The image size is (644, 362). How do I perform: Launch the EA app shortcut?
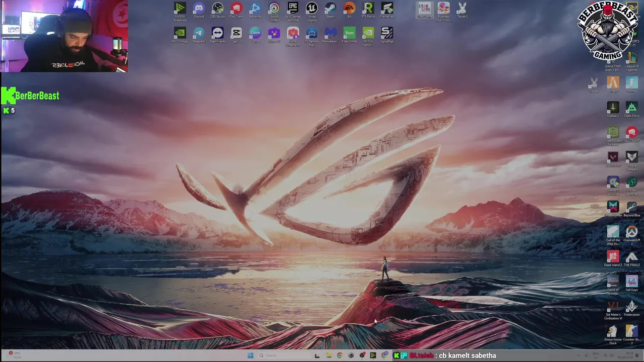[349, 11]
